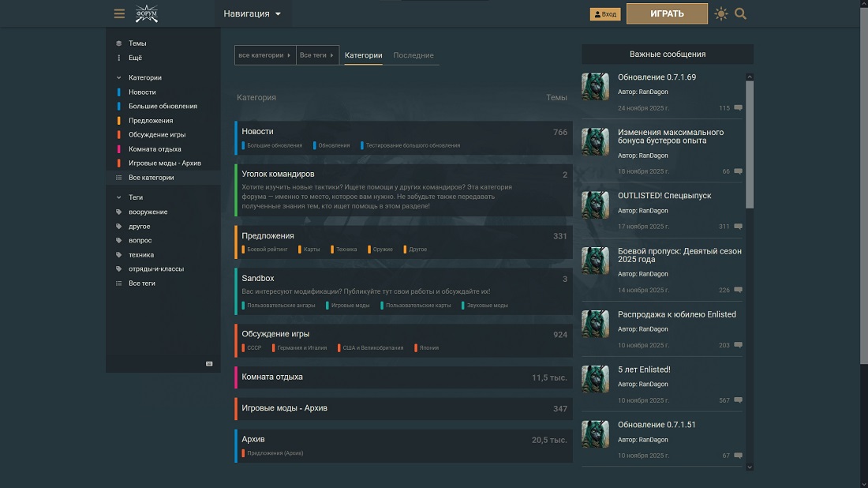Collapse the Категории sidebar section

119,78
